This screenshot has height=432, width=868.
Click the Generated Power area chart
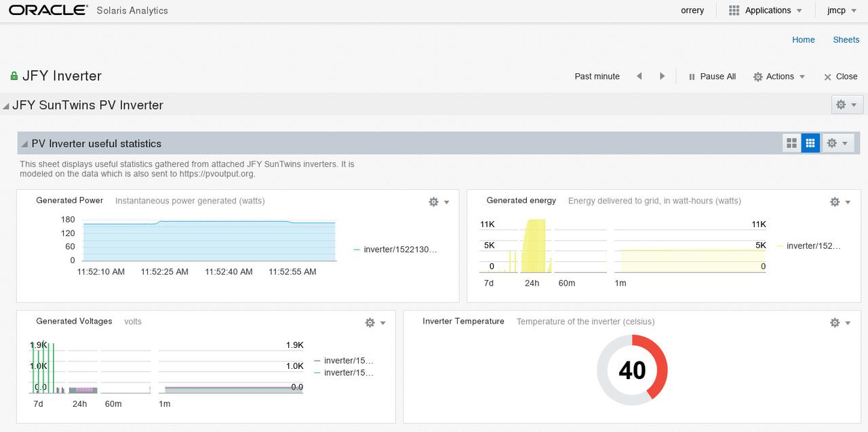210,241
